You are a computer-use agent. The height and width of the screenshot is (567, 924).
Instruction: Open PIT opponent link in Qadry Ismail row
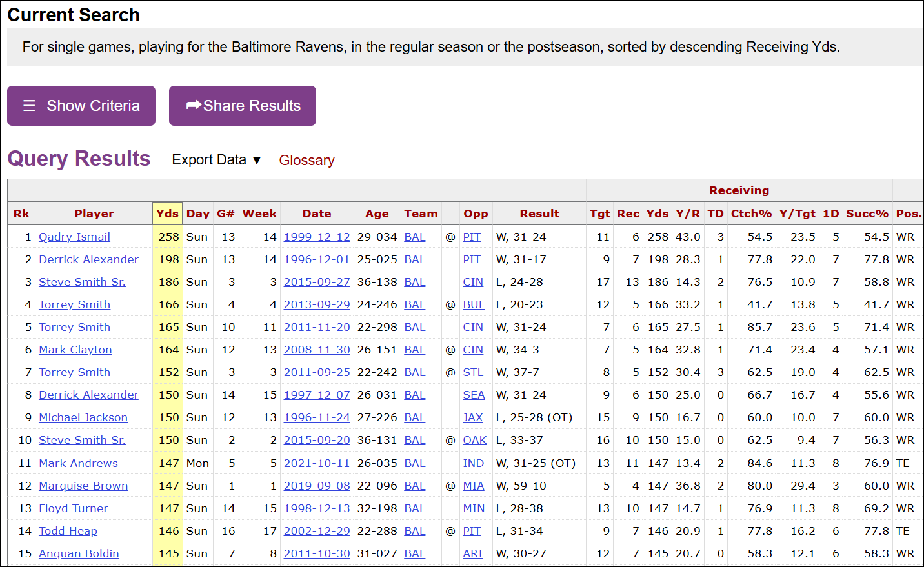[472, 237]
